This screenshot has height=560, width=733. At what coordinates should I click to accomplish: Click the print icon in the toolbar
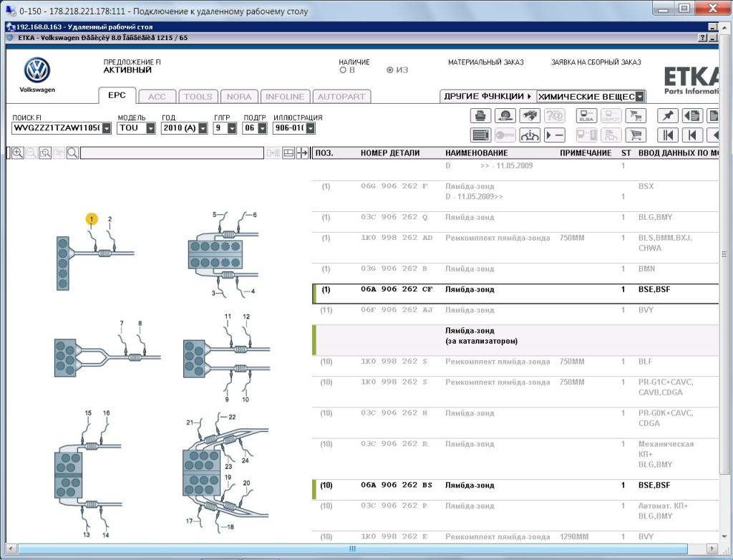tap(480, 115)
